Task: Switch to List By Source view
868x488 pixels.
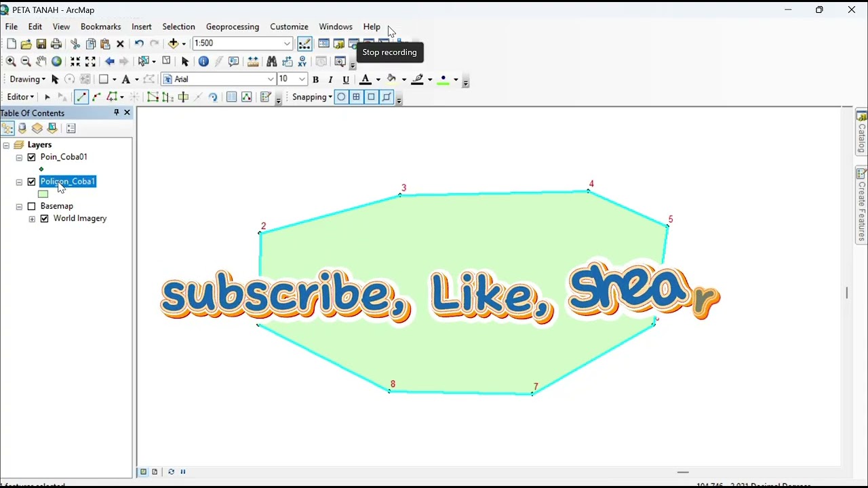Action: tap(22, 128)
